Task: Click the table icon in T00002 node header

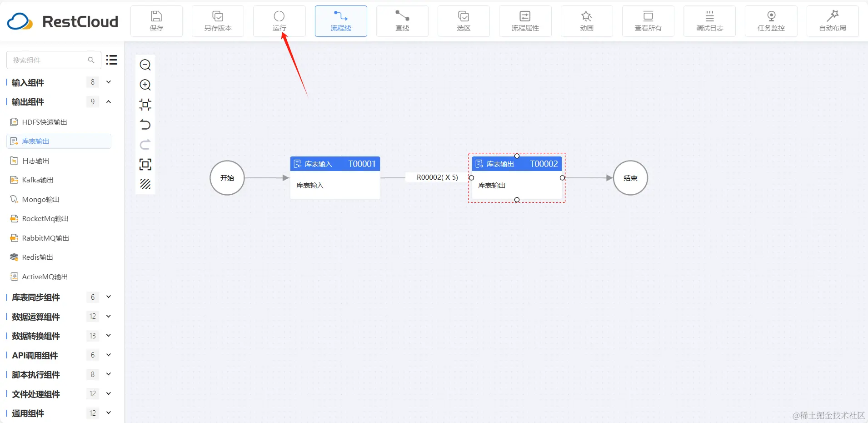Action: point(479,164)
